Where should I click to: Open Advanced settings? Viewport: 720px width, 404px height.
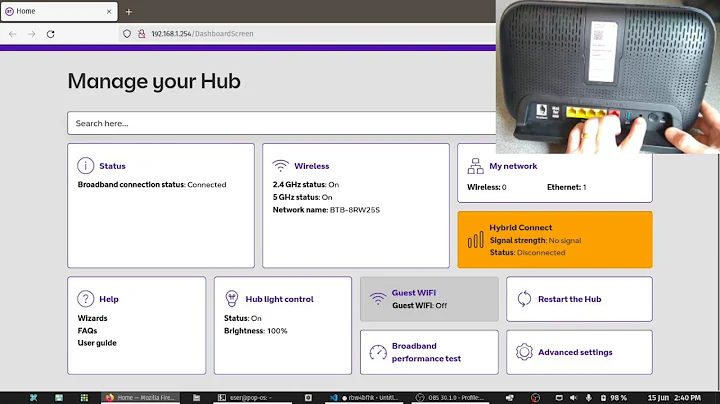point(575,352)
